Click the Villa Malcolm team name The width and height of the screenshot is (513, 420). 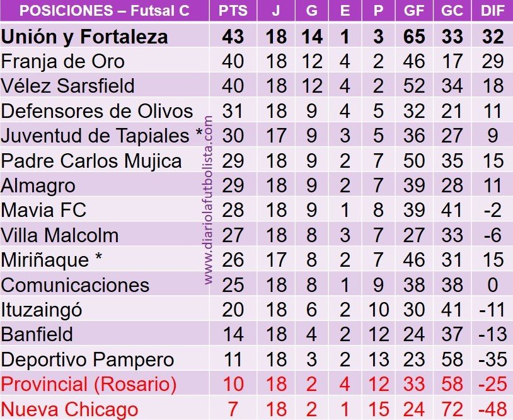point(59,235)
